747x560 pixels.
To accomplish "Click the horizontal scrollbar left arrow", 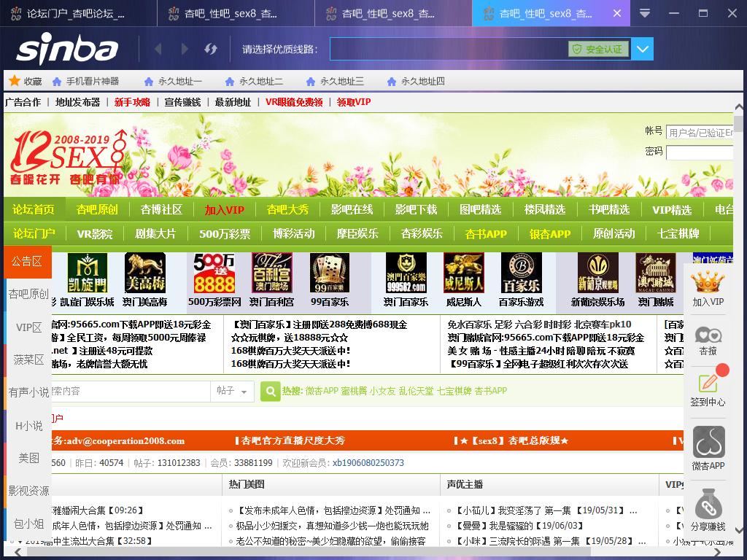I will (18, 552).
